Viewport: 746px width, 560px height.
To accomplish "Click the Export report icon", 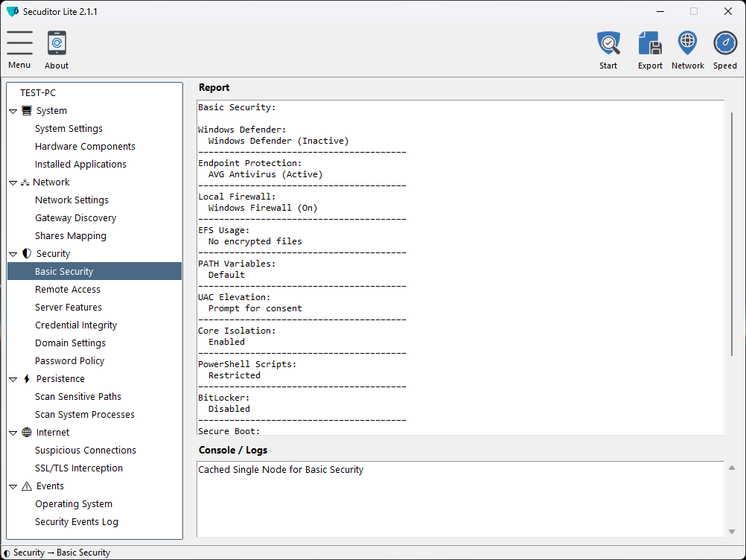I will pos(650,43).
